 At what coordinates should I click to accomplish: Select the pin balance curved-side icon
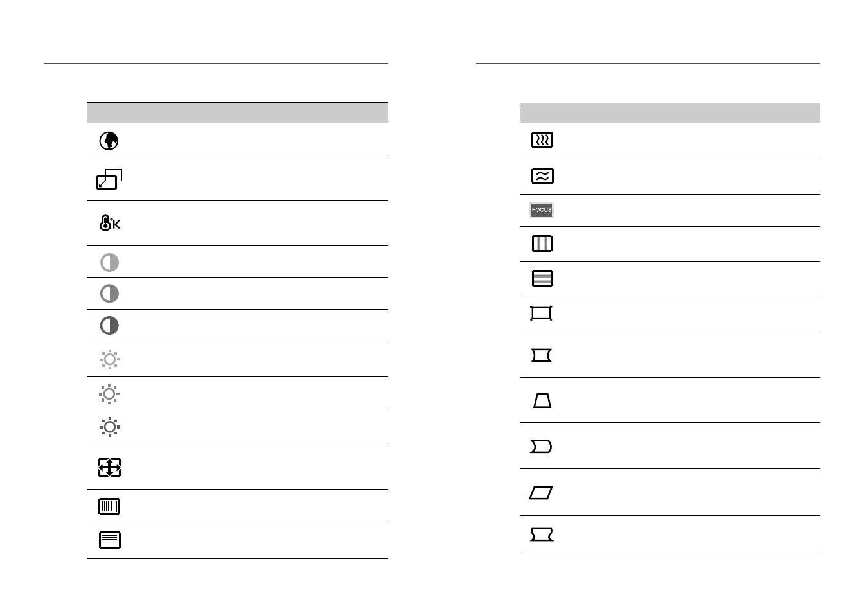tap(541, 447)
